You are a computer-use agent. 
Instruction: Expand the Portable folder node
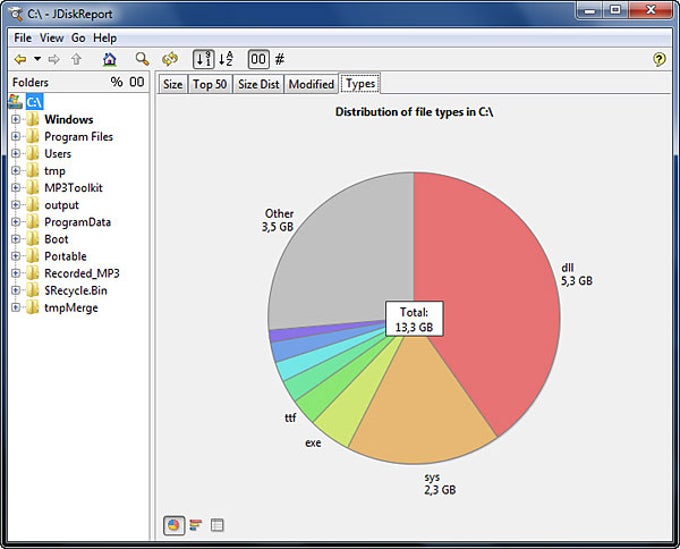[x=16, y=256]
